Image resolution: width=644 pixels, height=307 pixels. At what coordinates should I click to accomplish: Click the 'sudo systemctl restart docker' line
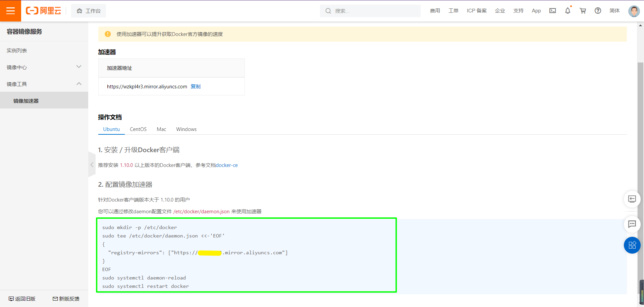pos(146,286)
